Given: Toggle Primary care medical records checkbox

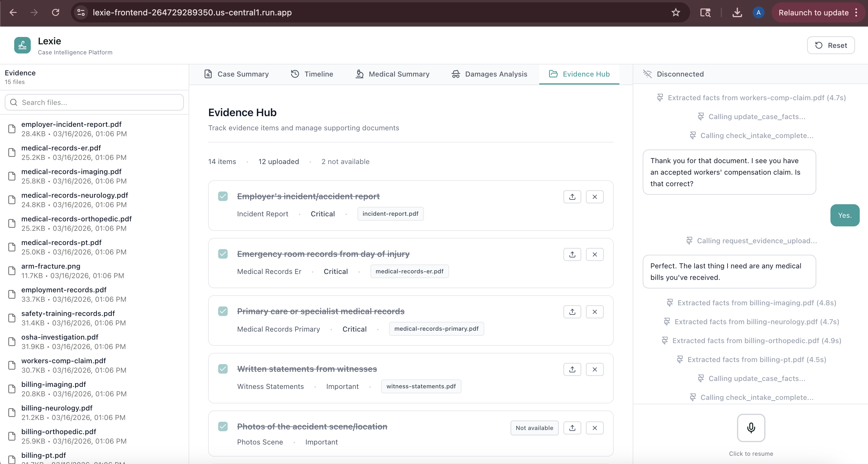Looking at the screenshot, I should tap(223, 311).
